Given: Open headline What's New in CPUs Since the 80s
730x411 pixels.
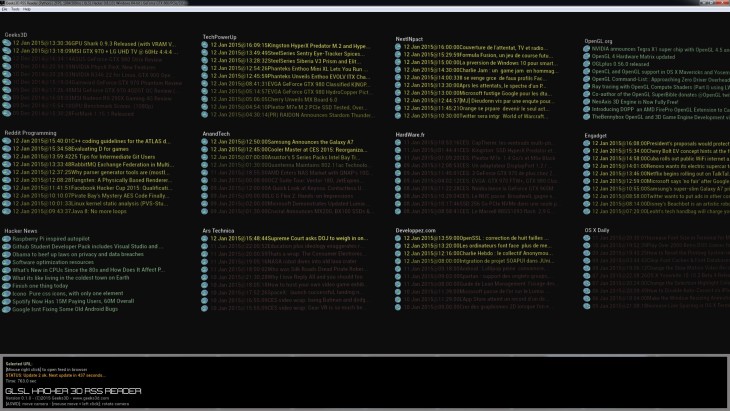Looking at the screenshot, I should click(x=88, y=270).
